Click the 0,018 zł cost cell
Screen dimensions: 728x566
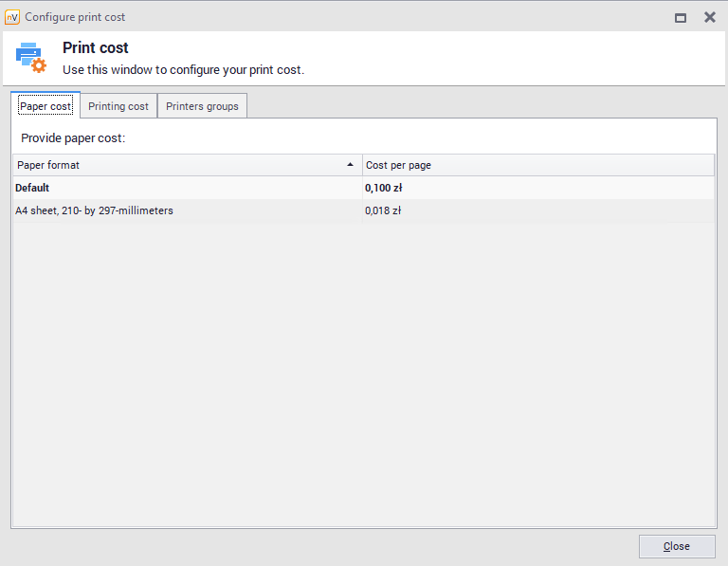383,210
